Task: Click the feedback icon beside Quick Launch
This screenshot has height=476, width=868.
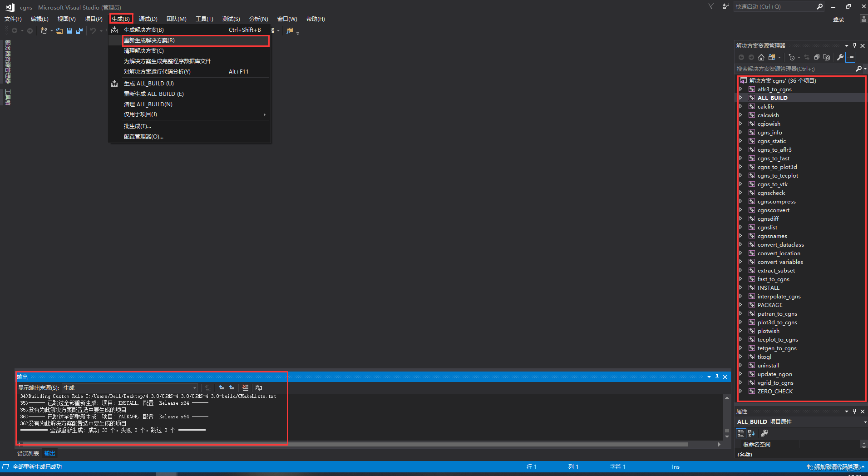Action: tap(726, 6)
